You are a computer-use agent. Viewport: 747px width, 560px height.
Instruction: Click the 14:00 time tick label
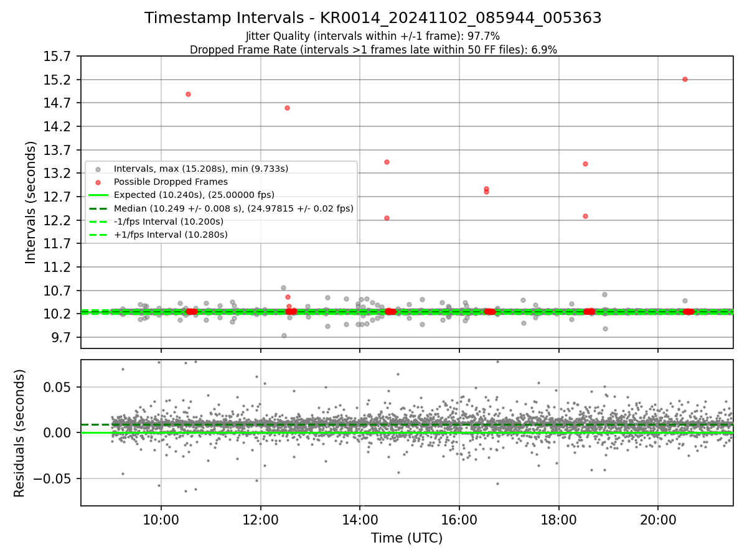[360, 519]
